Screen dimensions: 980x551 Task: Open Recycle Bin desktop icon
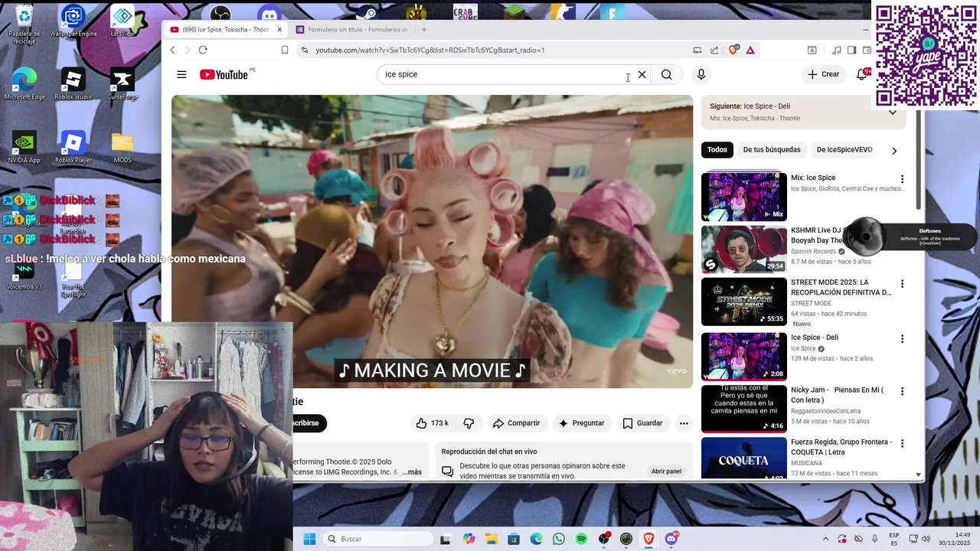(24, 24)
